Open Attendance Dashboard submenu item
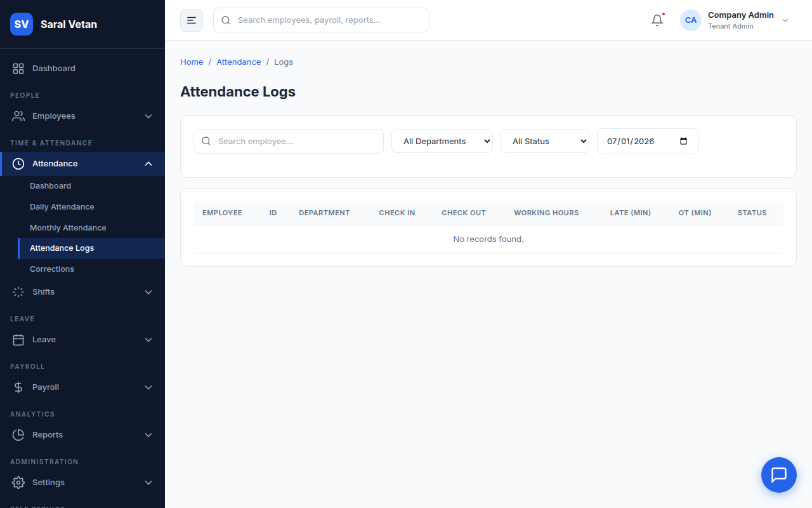This screenshot has width=812, height=508. [91, 186]
